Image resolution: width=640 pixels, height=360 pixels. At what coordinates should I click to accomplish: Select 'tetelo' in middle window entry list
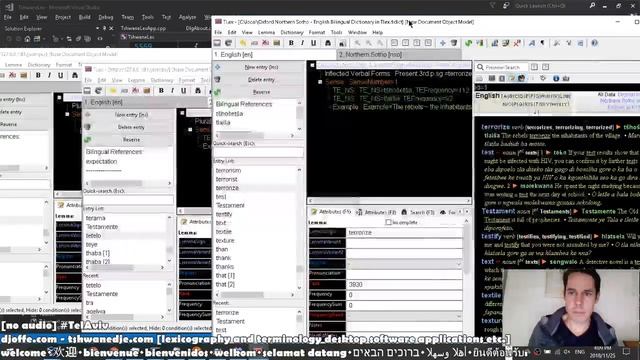pyautogui.click(x=93, y=236)
